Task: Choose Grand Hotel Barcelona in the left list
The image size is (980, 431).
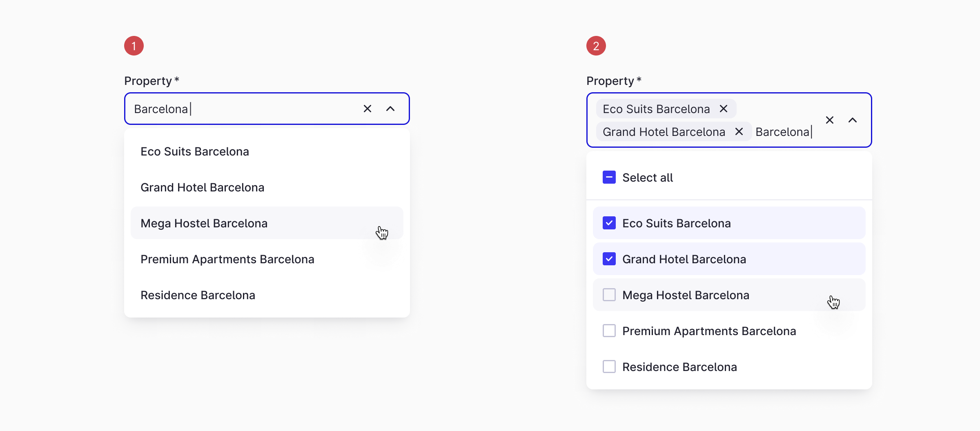Action: coord(203,187)
